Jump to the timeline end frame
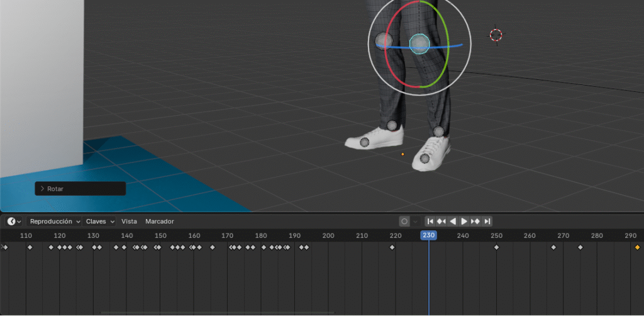The height and width of the screenshot is (316, 644). point(487,222)
